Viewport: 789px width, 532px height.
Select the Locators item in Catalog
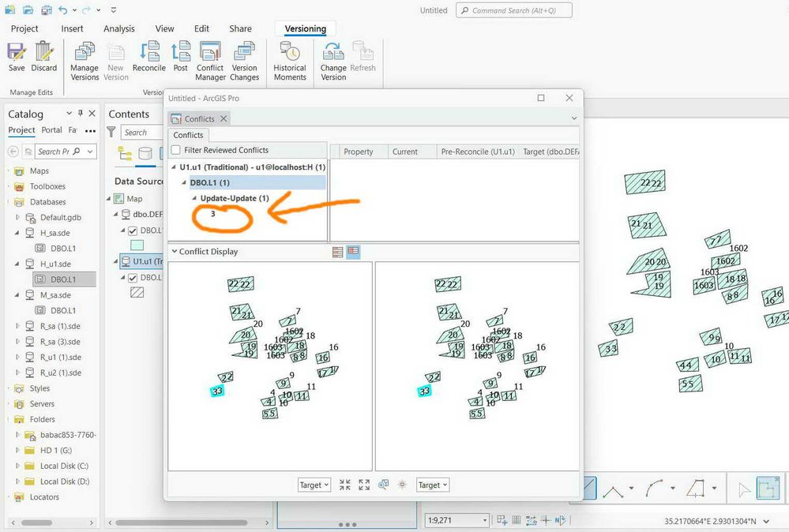pyautogui.click(x=44, y=496)
